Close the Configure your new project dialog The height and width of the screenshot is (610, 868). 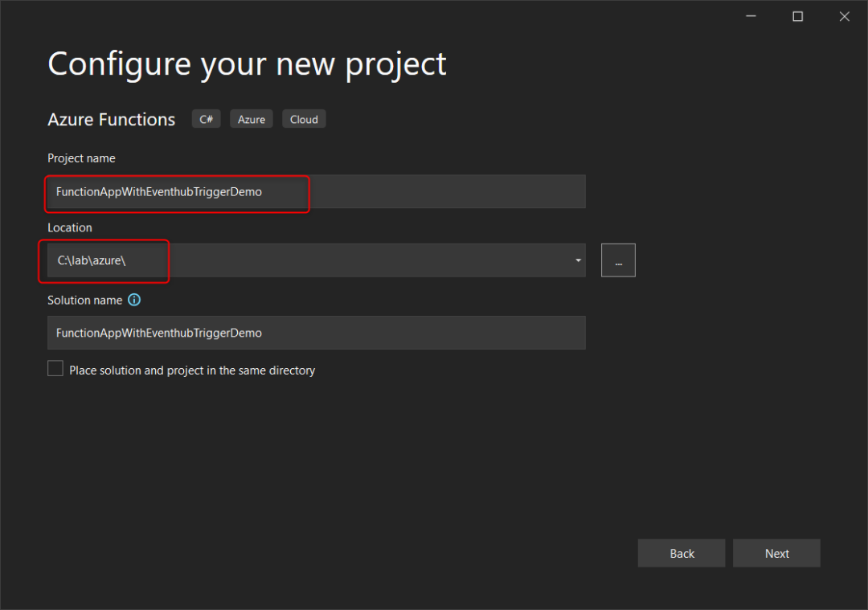tap(844, 16)
